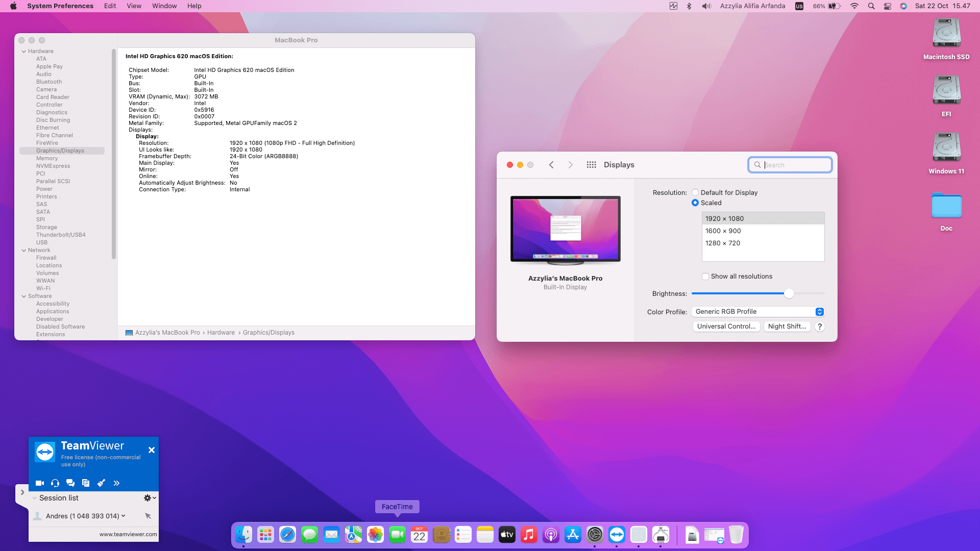Open System Information from the Dock
Screen dimensions: 980x551
pyautogui.click(x=660, y=535)
